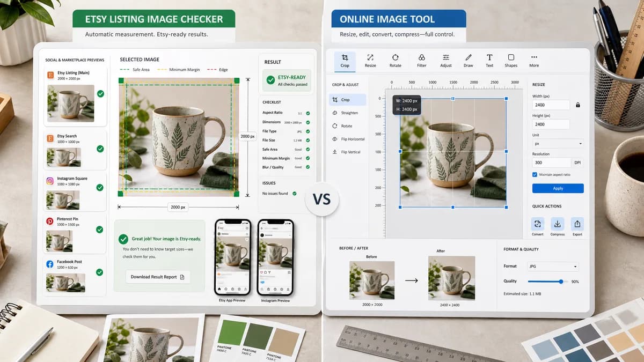Click the "Estimated size: 1.1 MB" text

[522, 293]
